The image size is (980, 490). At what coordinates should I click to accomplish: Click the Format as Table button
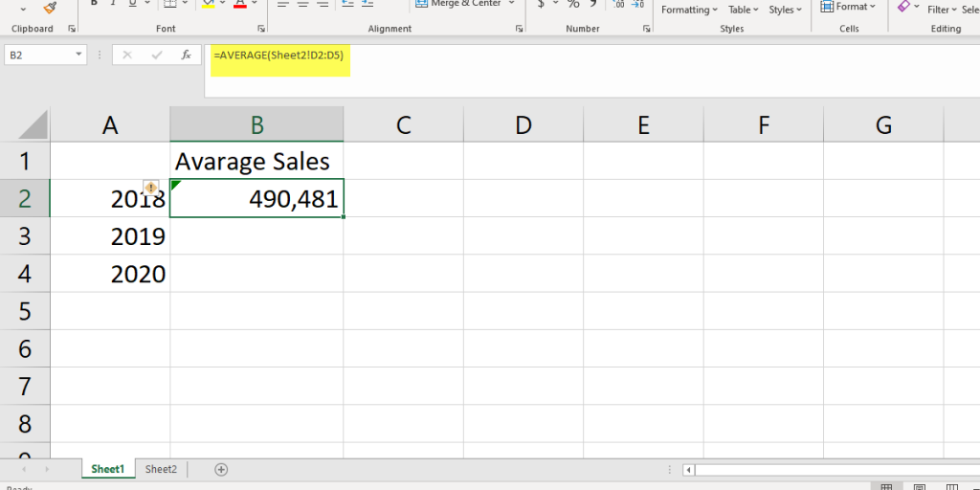(744, 10)
